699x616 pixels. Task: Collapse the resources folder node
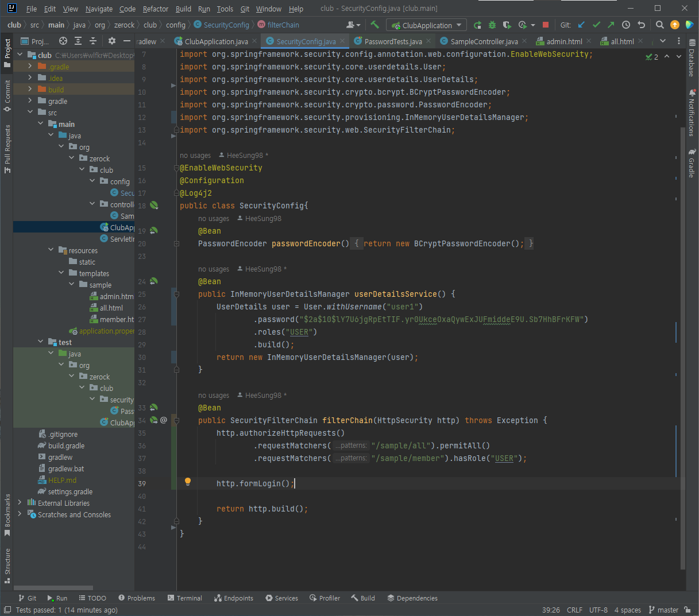pos(51,250)
